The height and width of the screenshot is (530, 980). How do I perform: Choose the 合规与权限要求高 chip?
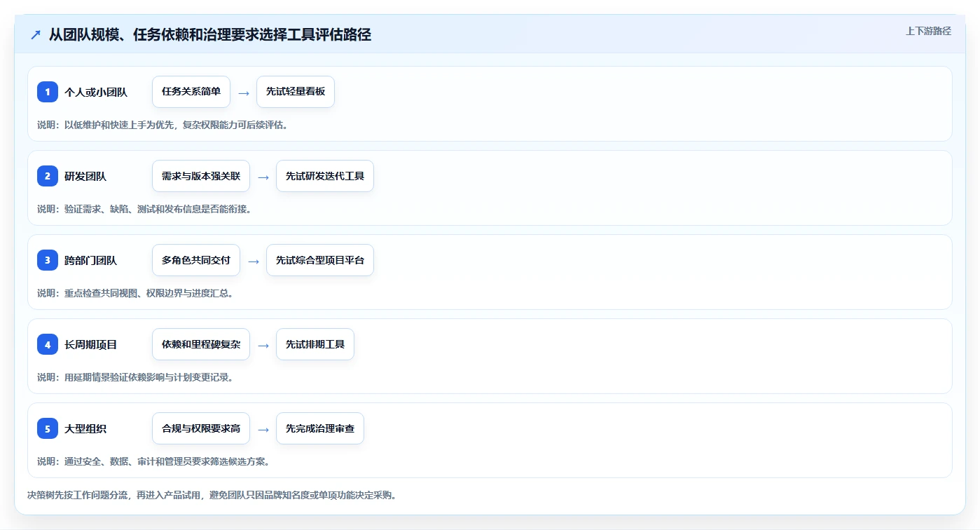201,428
